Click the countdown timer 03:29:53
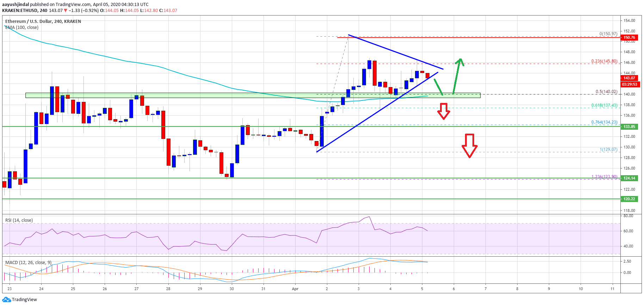The image size is (644, 306). (x=630, y=85)
